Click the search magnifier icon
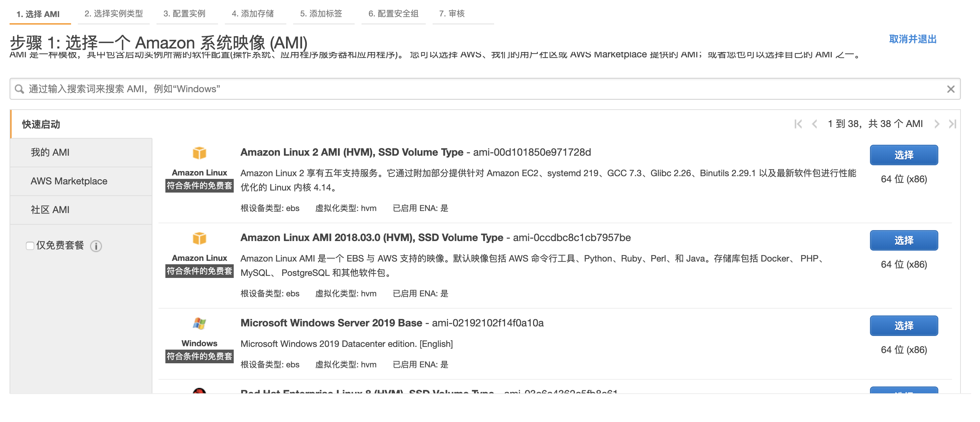Viewport: 980px width, 422px height. (x=19, y=89)
